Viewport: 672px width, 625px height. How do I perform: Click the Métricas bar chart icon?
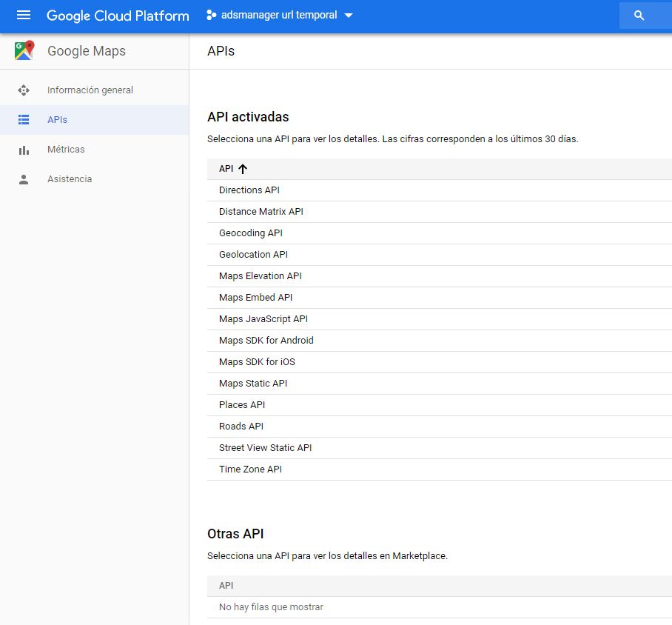tap(24, 150)
